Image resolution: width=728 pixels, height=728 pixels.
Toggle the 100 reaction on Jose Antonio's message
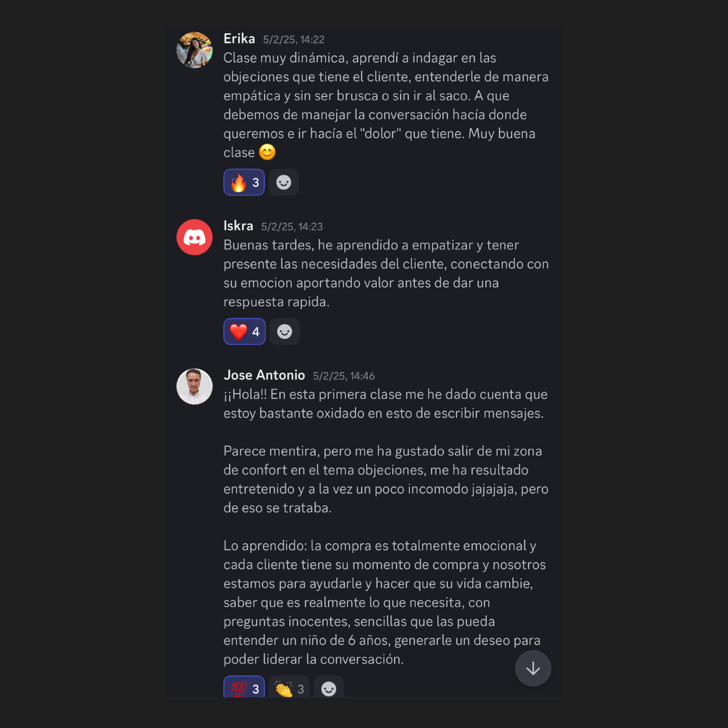pos(244,687)
